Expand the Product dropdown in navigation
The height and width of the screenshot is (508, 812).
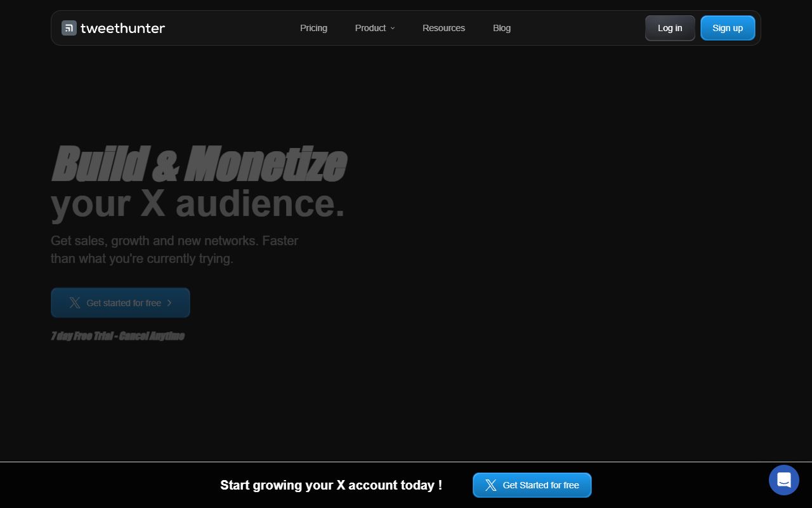coord(370,28)
